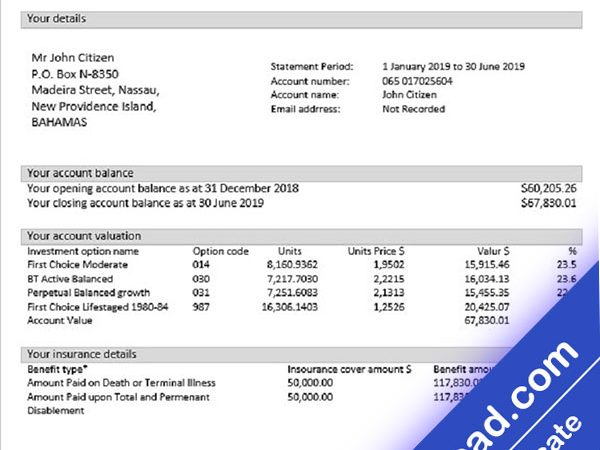Click 'First Choice Lifestaged 1980-84' row name
The image size is (600, 450).
pos(98,307)
